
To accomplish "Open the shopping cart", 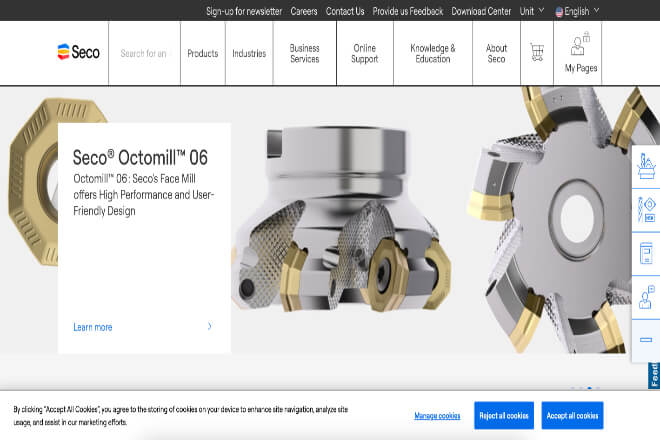I will click(x=537, y=52).
